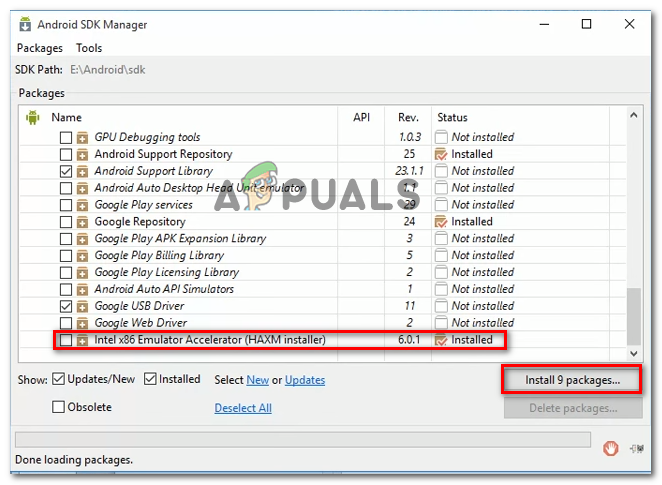Click the package icon beside Android Support Repository

coord(82,154)
